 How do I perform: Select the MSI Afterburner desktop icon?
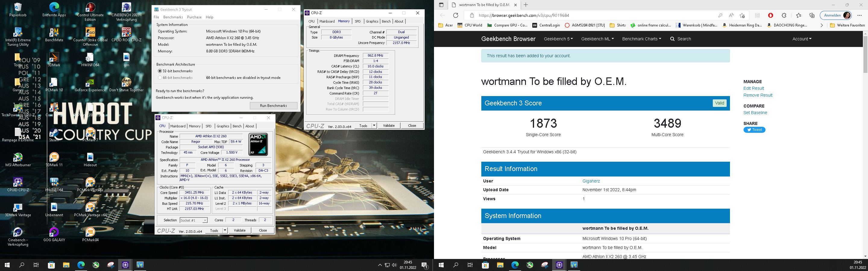pyautogui.click(x=18, y=160)
